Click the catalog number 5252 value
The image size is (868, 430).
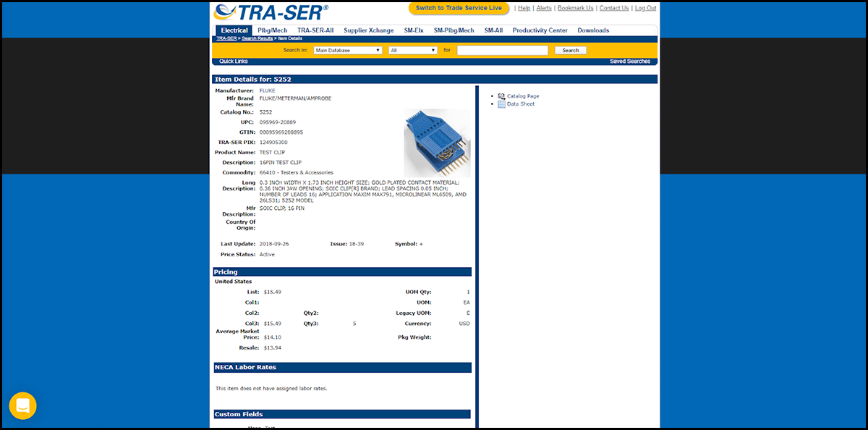pos(265,112)
